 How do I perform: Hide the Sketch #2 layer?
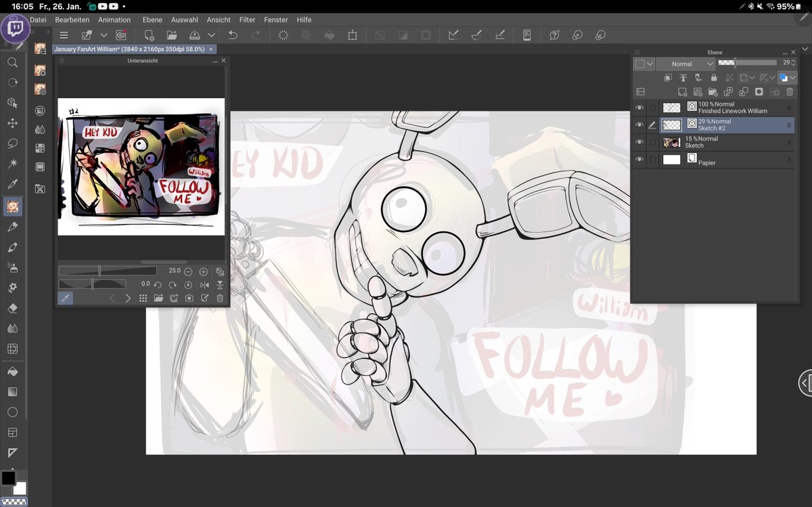[639, 125]
